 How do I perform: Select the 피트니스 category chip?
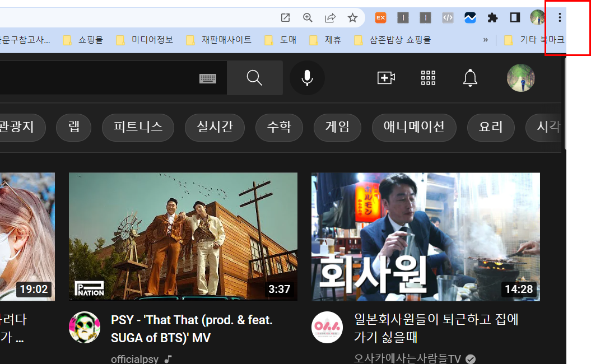click(138, 127)
